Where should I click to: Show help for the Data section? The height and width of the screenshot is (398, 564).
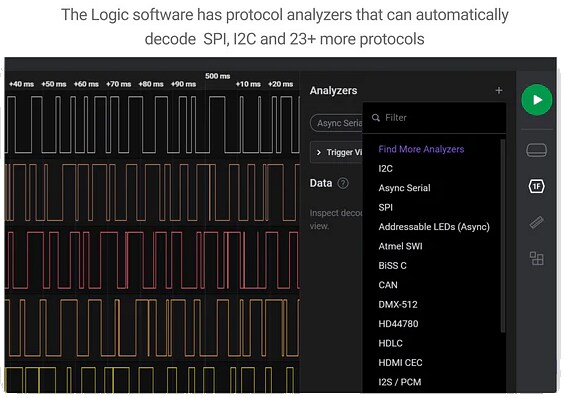click(343, 183)
